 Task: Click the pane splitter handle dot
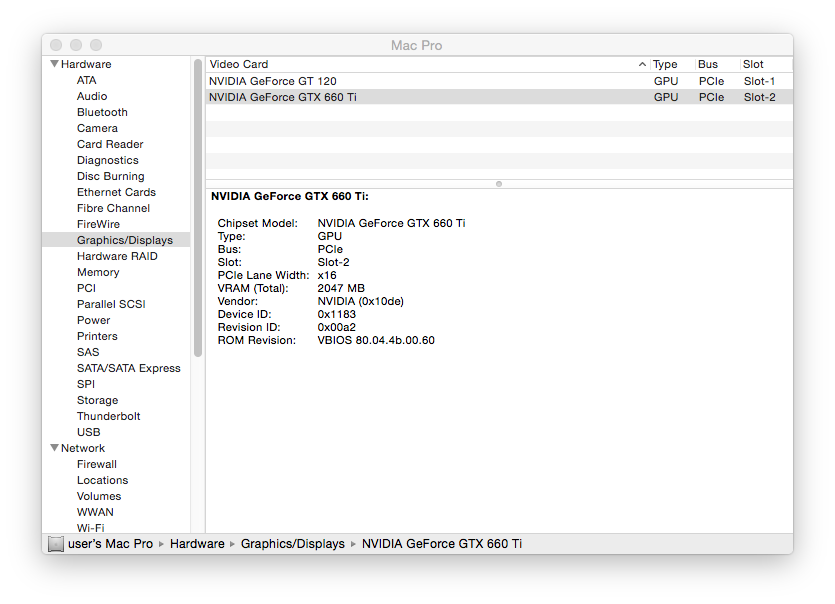click(499, 184)
